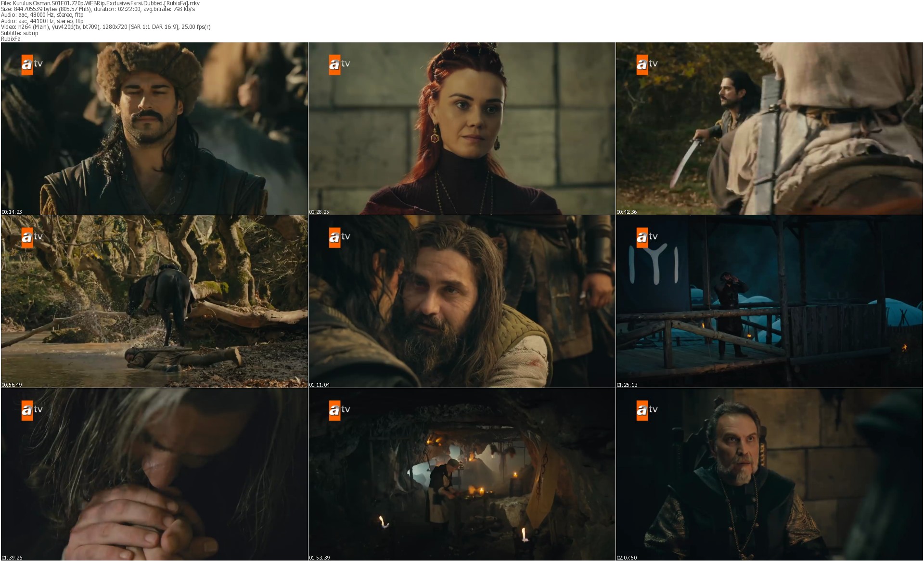Click the Audio line with 48000 Hz
Screen dimensions: 924x561
click(x=42, y=15)
